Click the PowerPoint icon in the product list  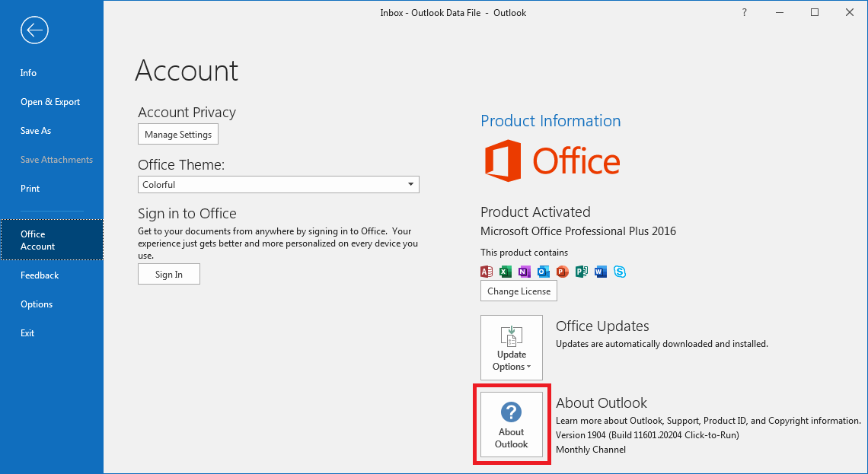(563, 272)
